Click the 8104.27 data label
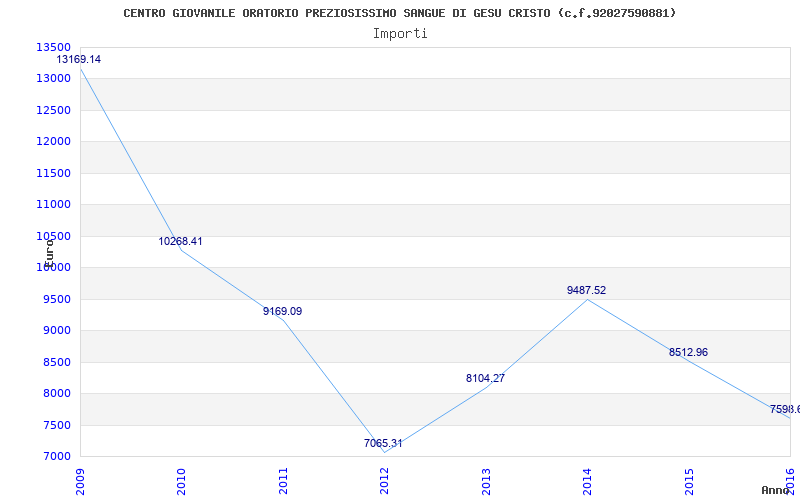This screenshot has height=500, width=800. click(485, 379)
